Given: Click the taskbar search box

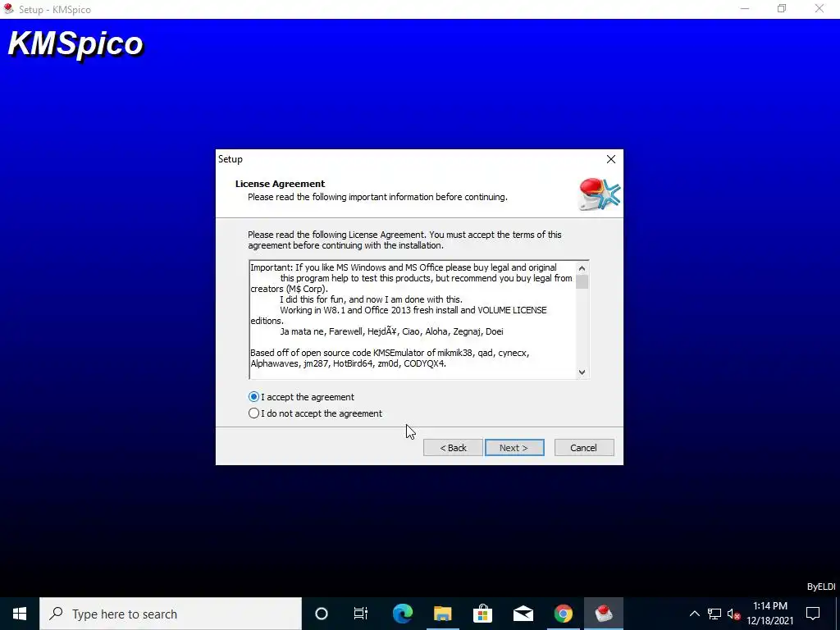Looking at the screenshot, I should [x=171, y=614].
